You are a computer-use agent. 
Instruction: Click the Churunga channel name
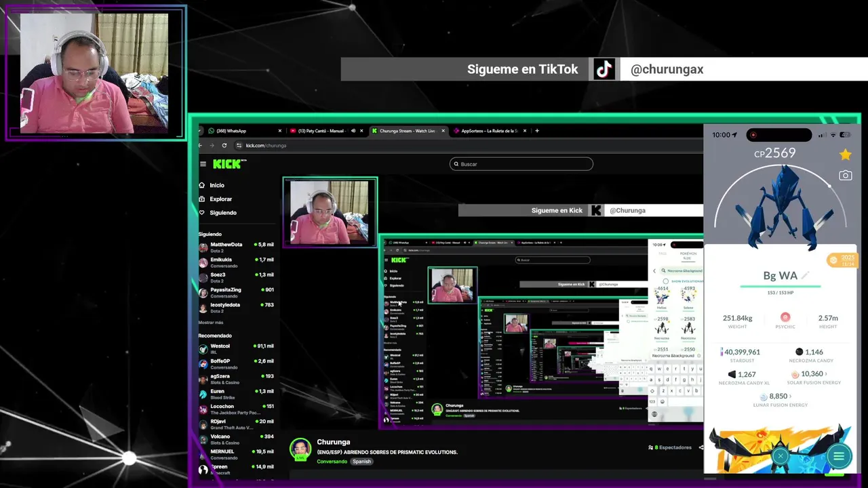(x=334, y=442)
